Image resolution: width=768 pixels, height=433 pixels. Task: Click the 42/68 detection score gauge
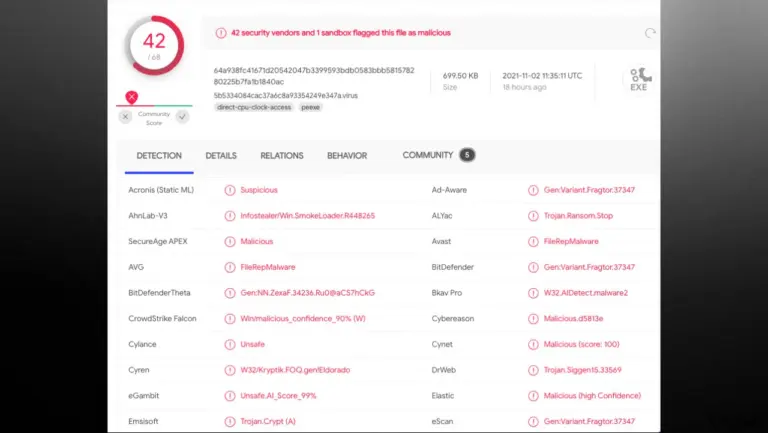[154, 46]
